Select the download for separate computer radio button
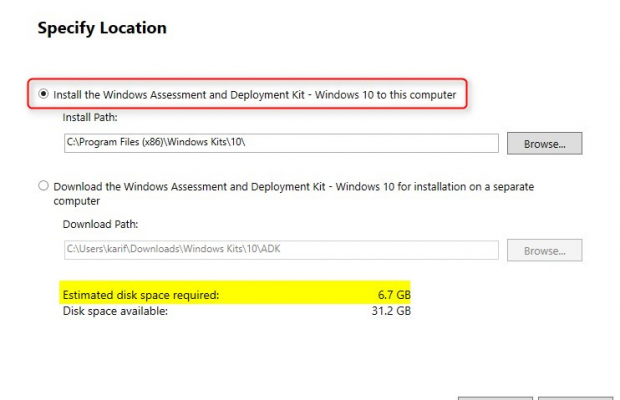Image resolution: width=620 pixels, height=400 pixels. point(43,186)
